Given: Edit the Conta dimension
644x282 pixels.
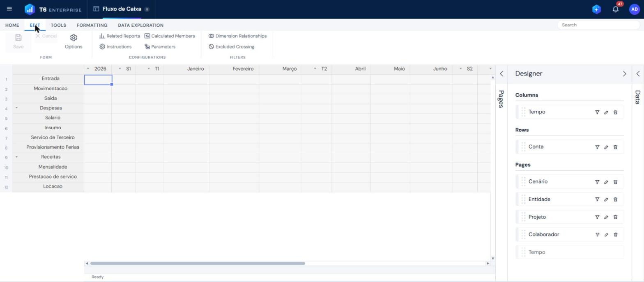Looking at the screenshot, I should 606,147.
